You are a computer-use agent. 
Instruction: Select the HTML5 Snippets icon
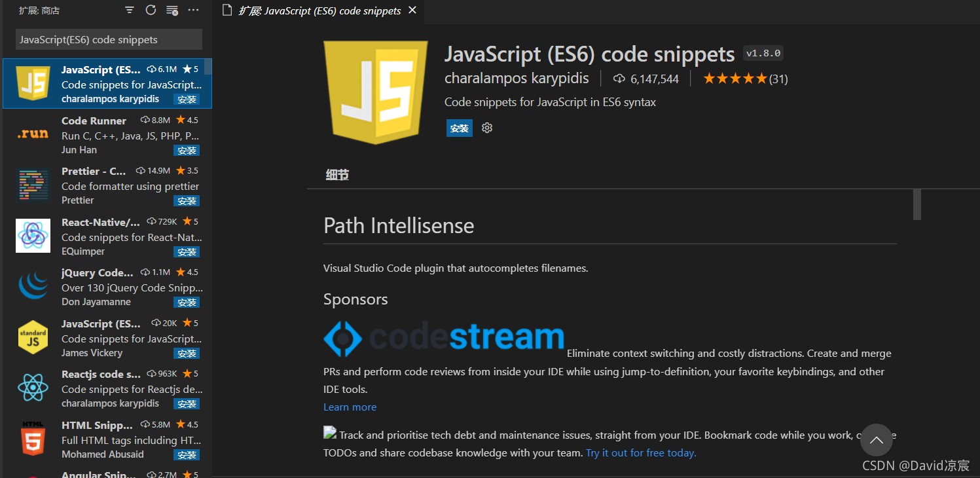click(33, 439)
